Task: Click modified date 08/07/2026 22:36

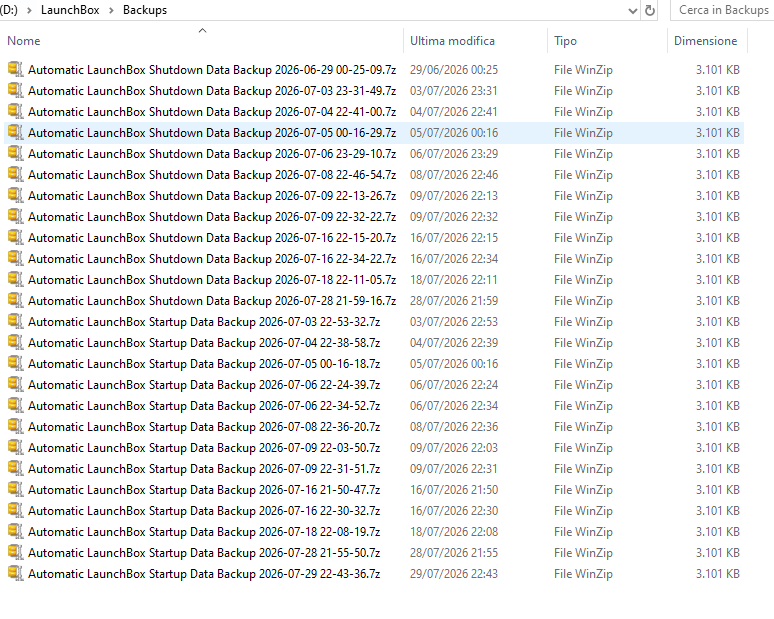Action: pos(454,427)
